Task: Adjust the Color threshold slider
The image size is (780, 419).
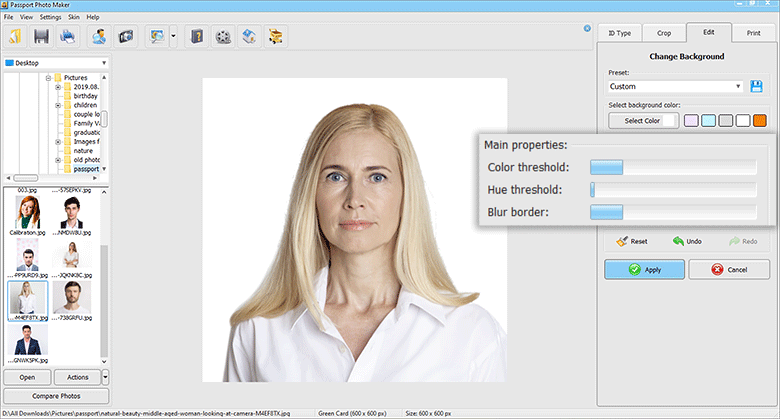Action: tap(673, 167)
